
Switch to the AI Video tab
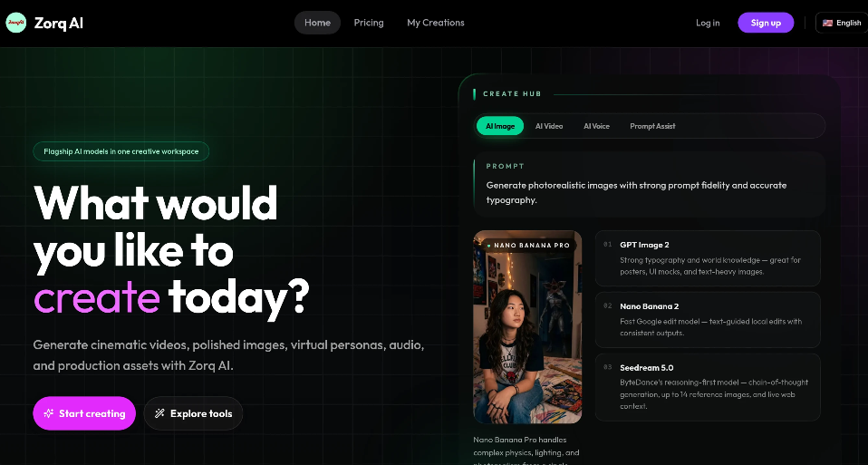(548, 126)
